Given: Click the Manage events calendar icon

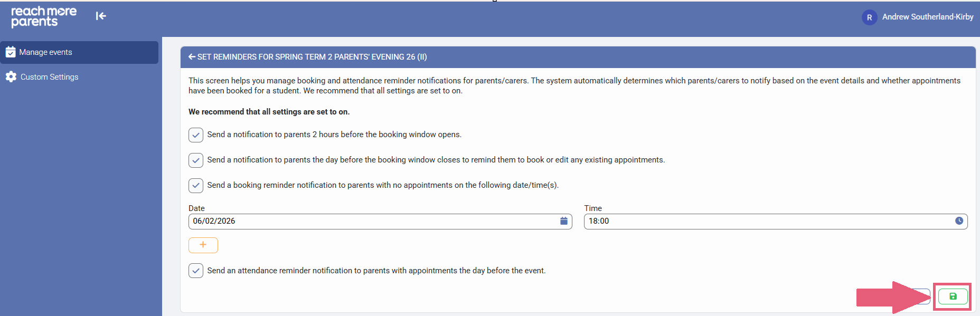Looking at the screenshot, I should pos(11,52).
